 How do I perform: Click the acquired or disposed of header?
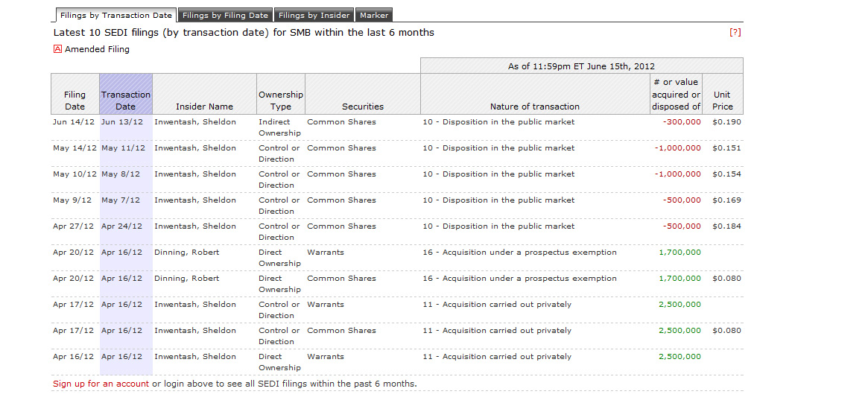pos(676,95)
